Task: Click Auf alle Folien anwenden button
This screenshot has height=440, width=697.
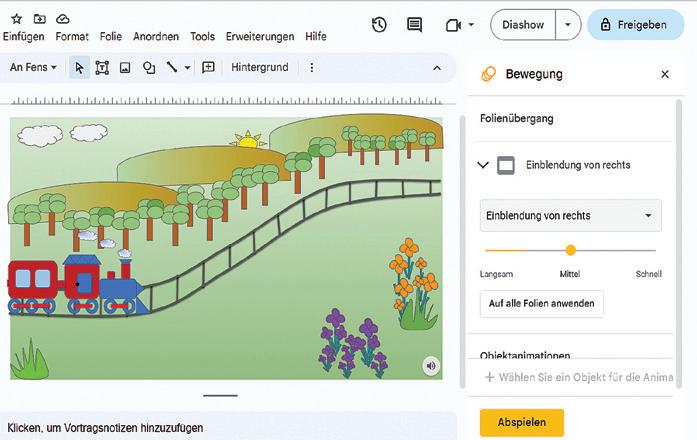Action: 541,303
